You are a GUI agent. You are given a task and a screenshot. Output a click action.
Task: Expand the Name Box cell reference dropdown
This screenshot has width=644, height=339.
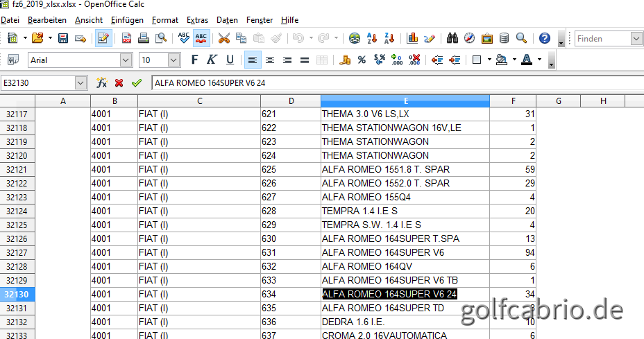(80, 82)
